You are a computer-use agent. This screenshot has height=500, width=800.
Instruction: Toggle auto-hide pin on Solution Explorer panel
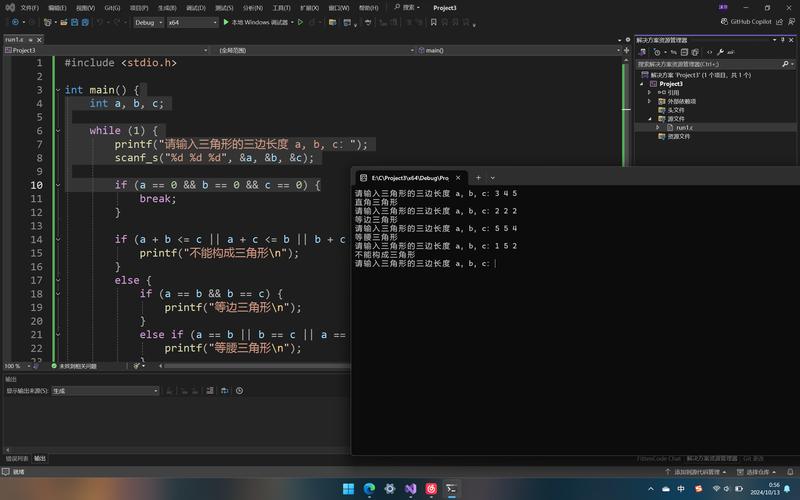point(783,40)
